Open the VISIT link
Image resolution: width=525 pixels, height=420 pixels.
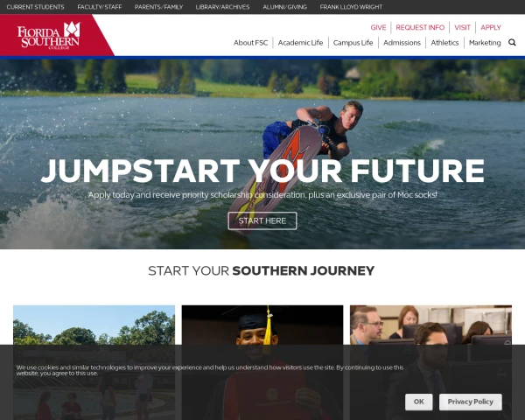tap(462, 27)
